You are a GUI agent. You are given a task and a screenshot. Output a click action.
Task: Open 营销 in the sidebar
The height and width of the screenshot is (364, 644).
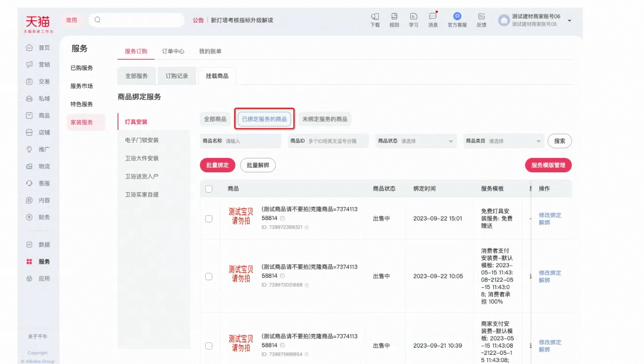38,65
